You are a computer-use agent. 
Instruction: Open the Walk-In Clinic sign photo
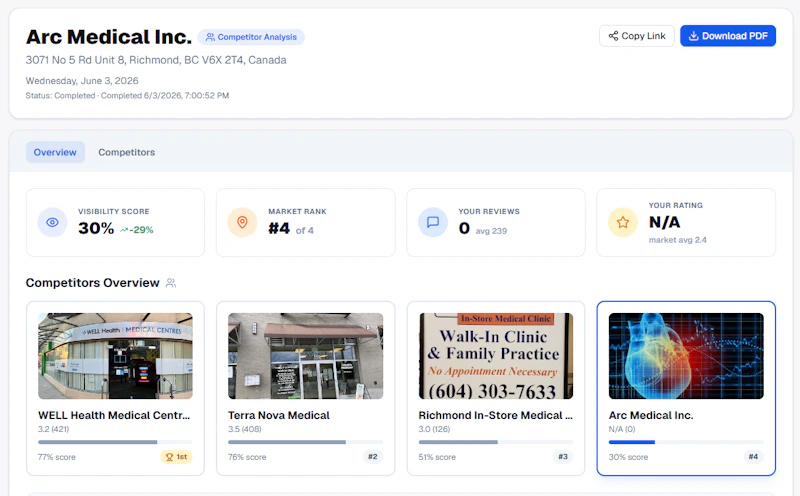(x=495, y=356)
